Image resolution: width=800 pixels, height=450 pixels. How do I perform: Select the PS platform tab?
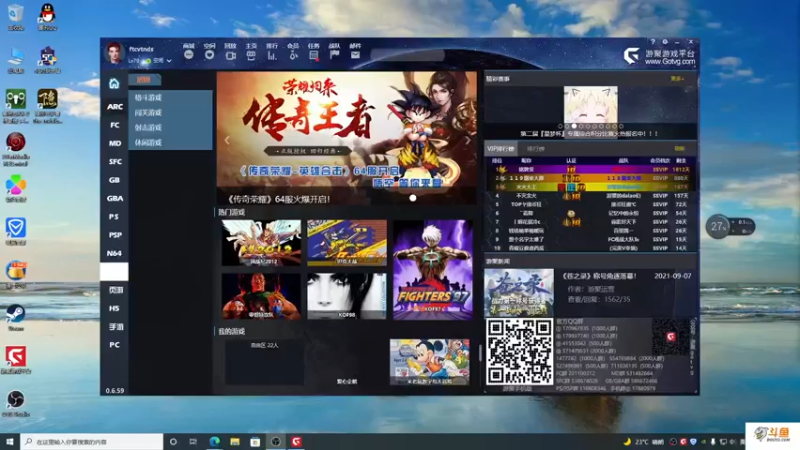(x=115, y=217)
